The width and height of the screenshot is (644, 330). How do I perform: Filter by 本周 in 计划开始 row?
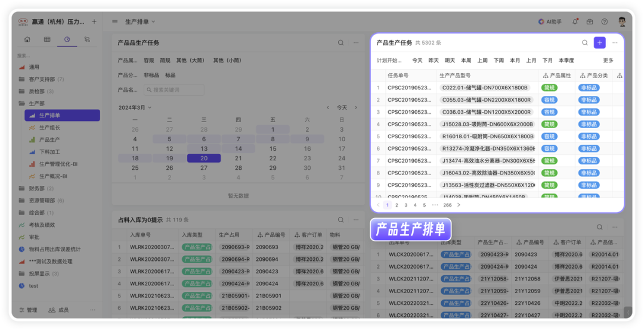466,60
